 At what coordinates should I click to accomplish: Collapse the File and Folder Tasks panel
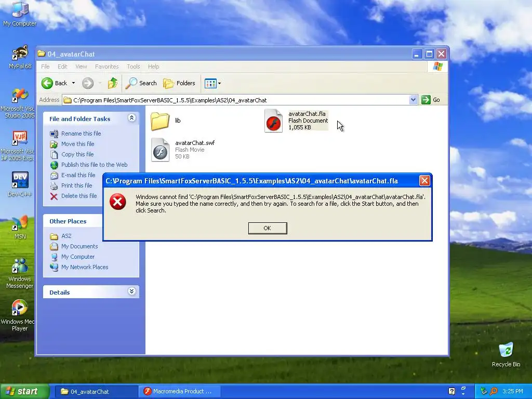(x=131, y=118)
